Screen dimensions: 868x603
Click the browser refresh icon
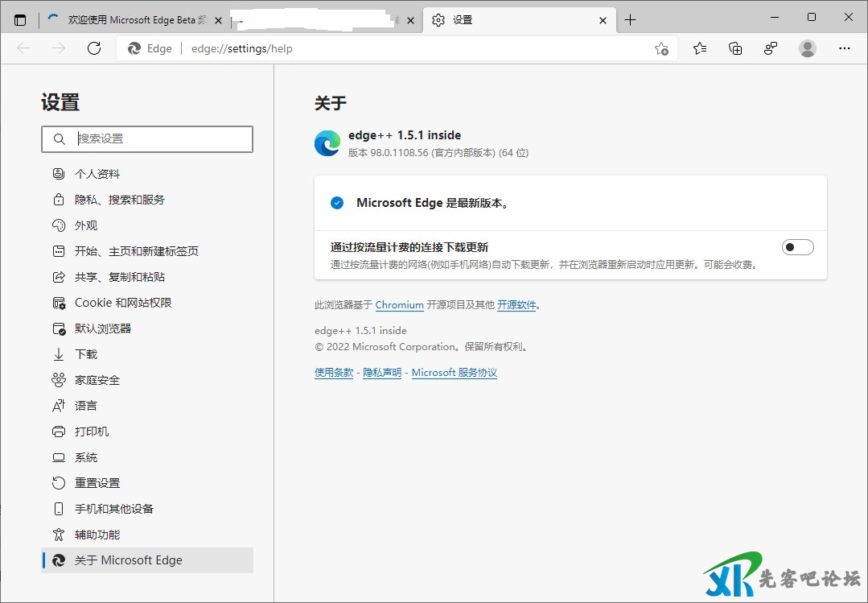point(94,48)
